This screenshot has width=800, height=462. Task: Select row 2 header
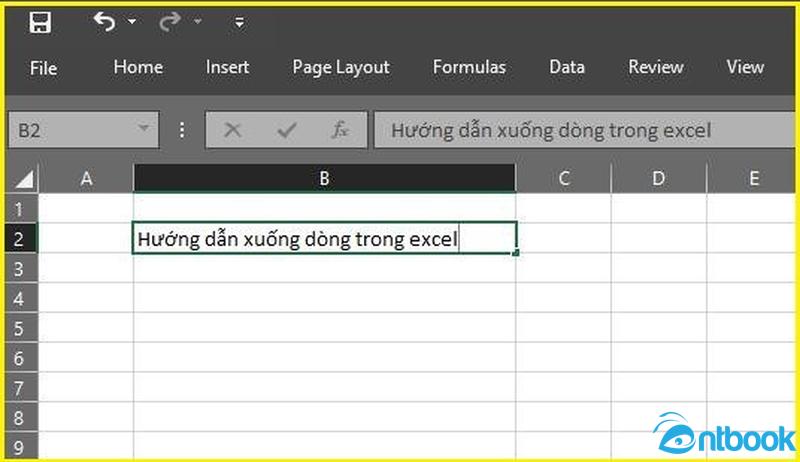point(20,238)
